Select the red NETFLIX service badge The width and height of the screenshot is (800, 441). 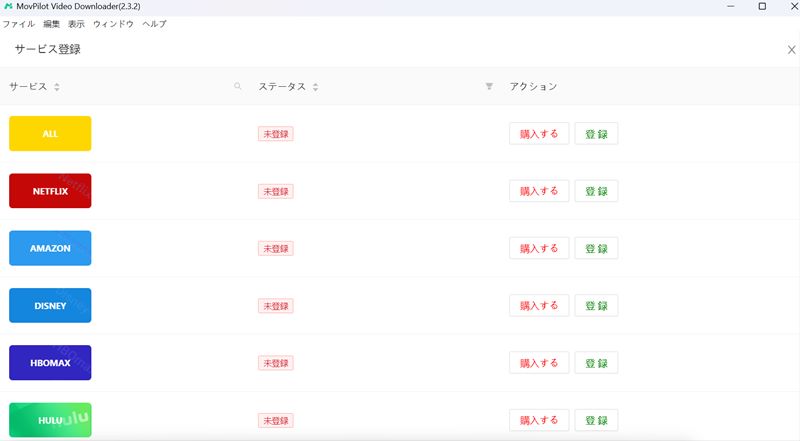50,191
